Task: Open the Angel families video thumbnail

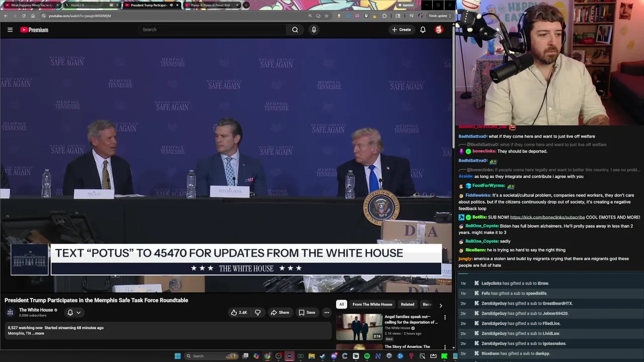Action: tap(359, 327)
